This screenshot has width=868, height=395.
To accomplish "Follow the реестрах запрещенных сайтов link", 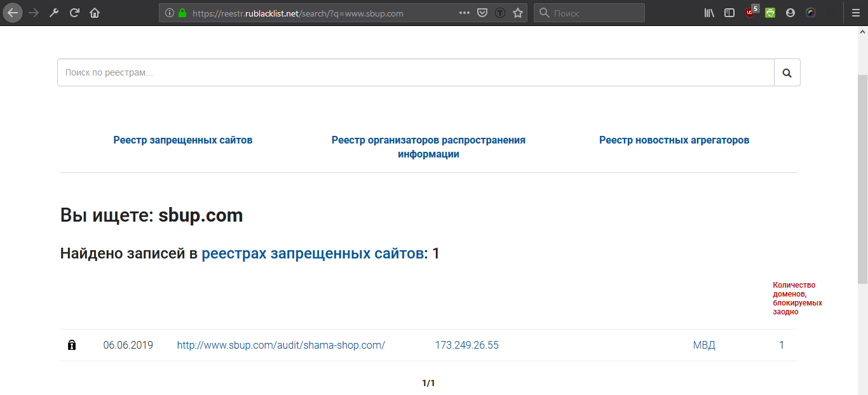I will click(313, 253).
